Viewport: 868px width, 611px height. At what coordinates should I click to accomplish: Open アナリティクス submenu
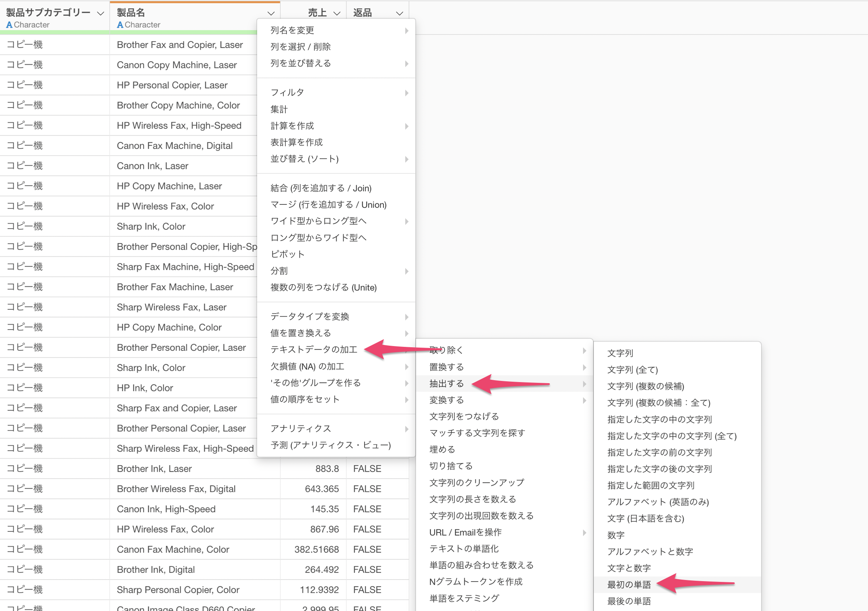[x=336, y=428]
